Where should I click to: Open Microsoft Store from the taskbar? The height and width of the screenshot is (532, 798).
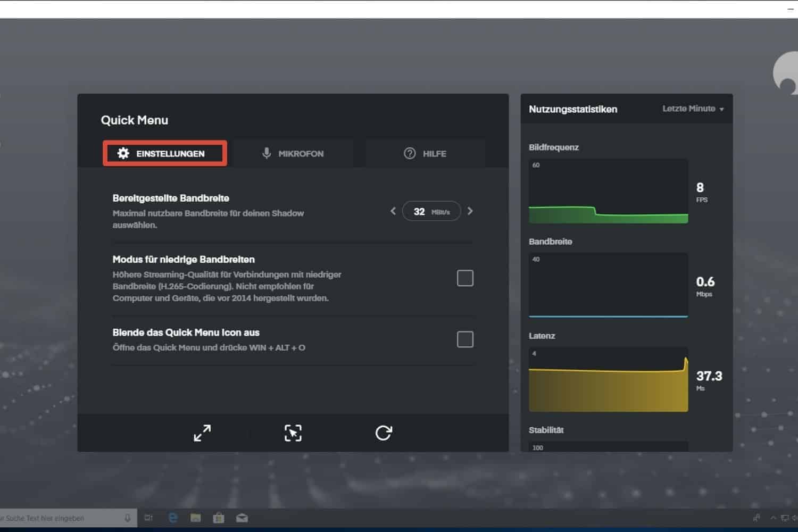click(219, 518)
